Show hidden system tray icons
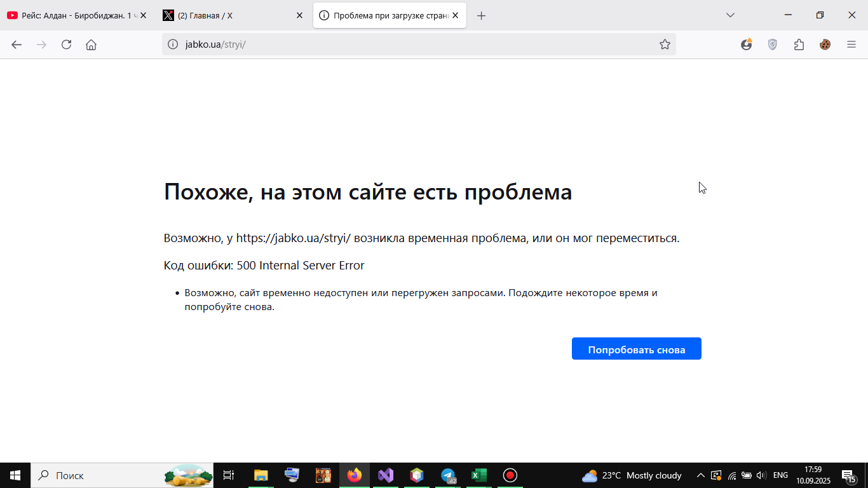The image size is (868, 488). 701,475
